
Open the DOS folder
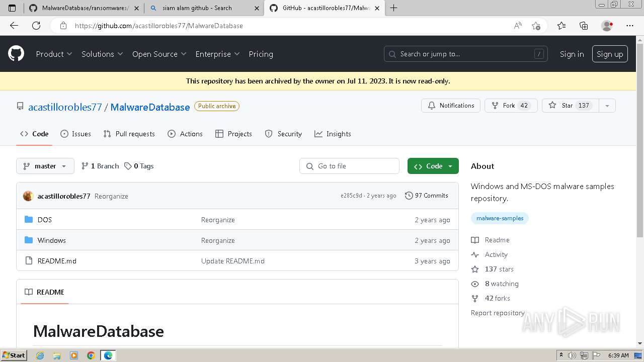pyautogui.click(x=45, y=220)
